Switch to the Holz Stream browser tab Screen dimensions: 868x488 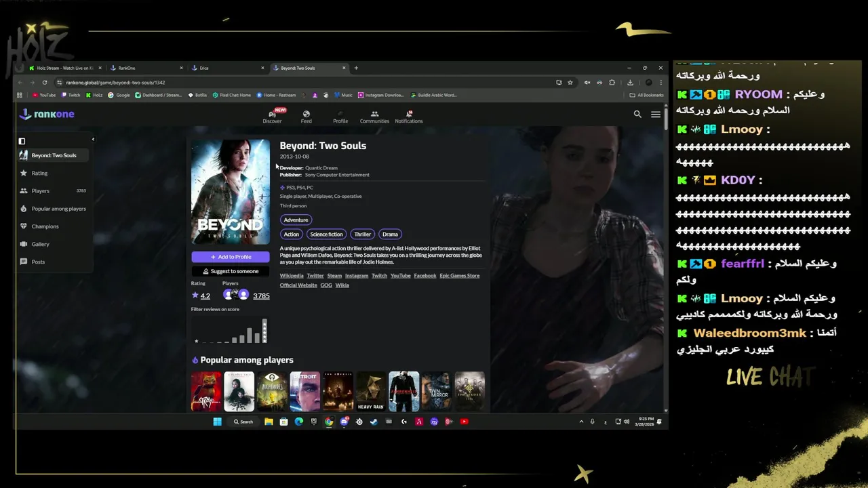pos(65,68)
